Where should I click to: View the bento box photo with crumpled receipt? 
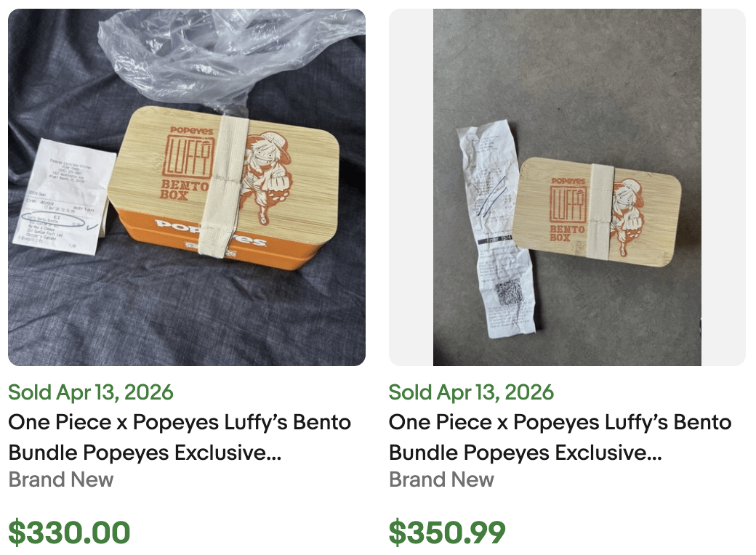pos(568,186)
